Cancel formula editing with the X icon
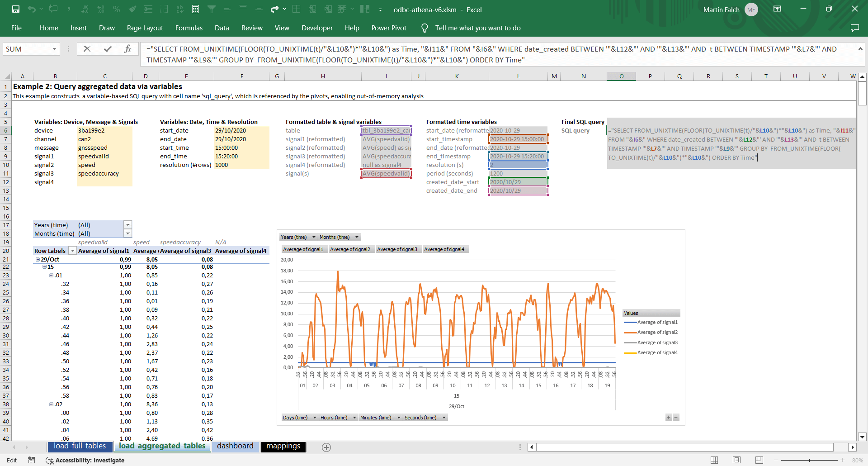Viewport: 868px width, 466px height. pos(87,48)
